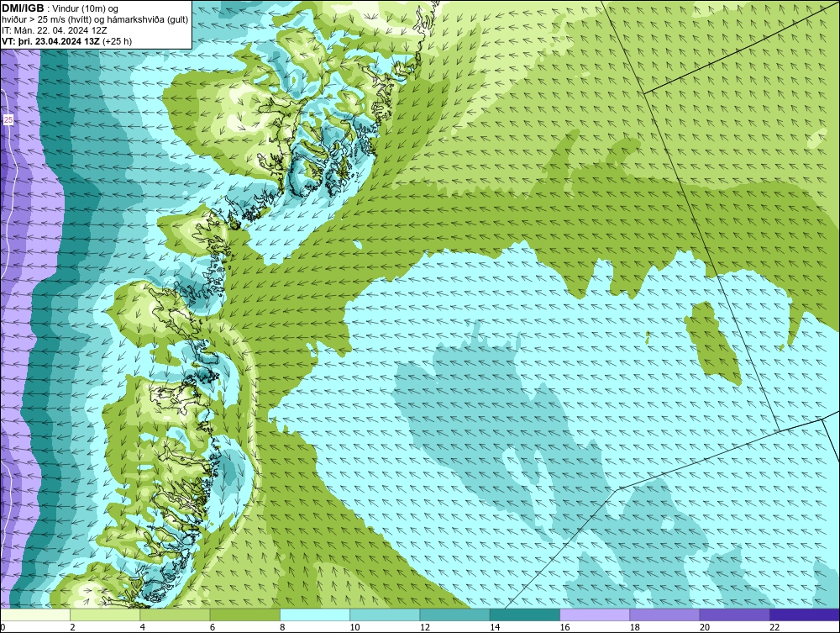Viewport: 840px width, 633px height.
Task: Click the legend tick label '0'
Action: click(3, 627)
